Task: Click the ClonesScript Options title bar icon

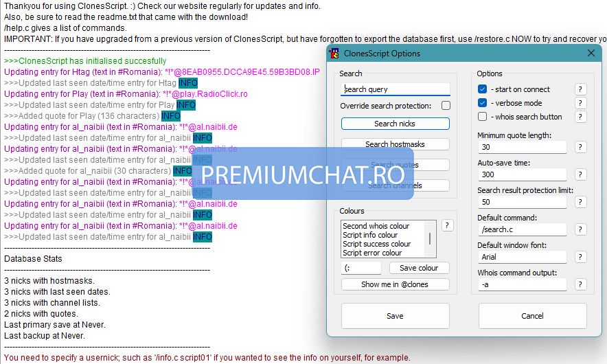Action: point(334,54)
